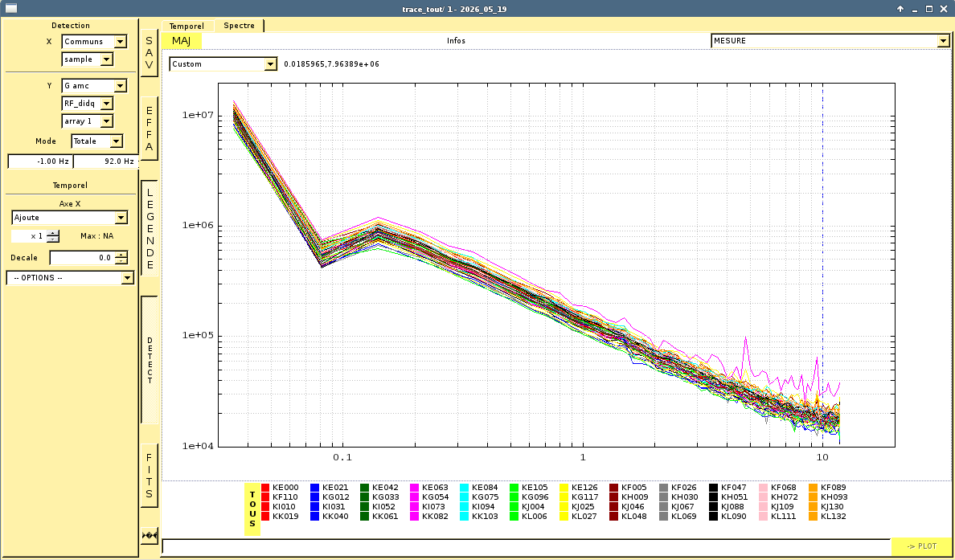955x560 pixels.
Task: Click the Decale 0.0 value field
Action: (x=82, y=257)
